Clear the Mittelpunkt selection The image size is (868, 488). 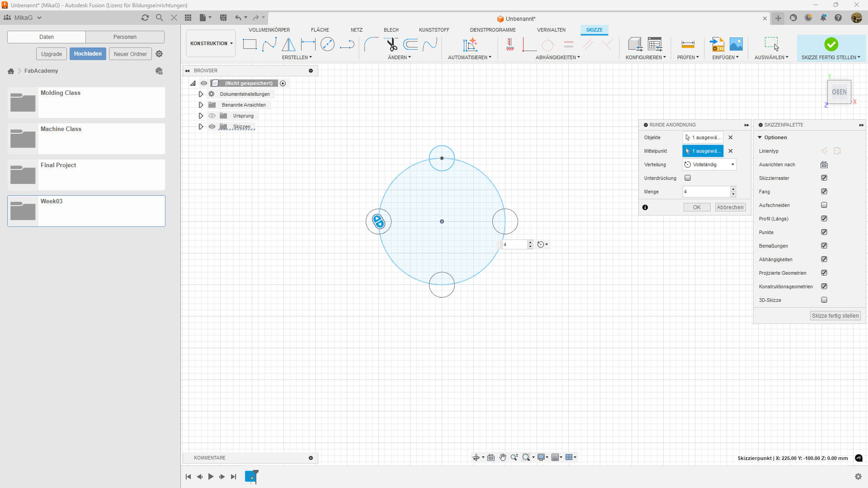pos(731,151)
